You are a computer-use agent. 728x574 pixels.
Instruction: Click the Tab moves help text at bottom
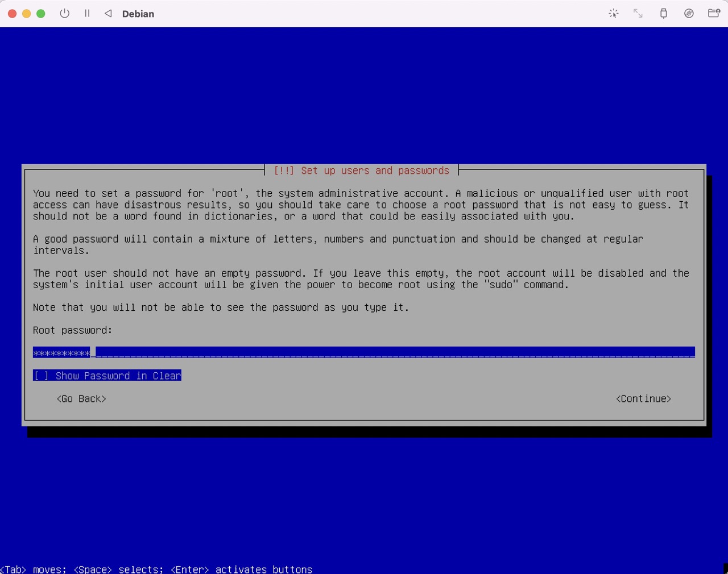[x=156, y=569]
